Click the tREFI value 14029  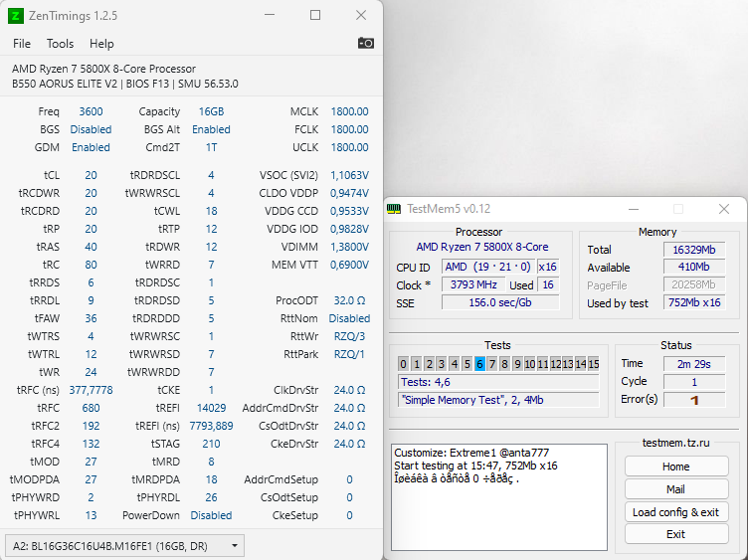coord(211,409)
